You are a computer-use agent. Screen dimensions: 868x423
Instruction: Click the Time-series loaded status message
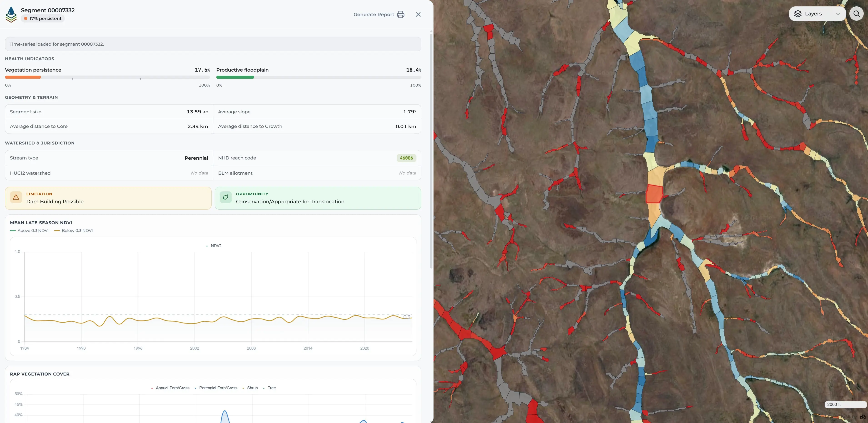(213, 44)
